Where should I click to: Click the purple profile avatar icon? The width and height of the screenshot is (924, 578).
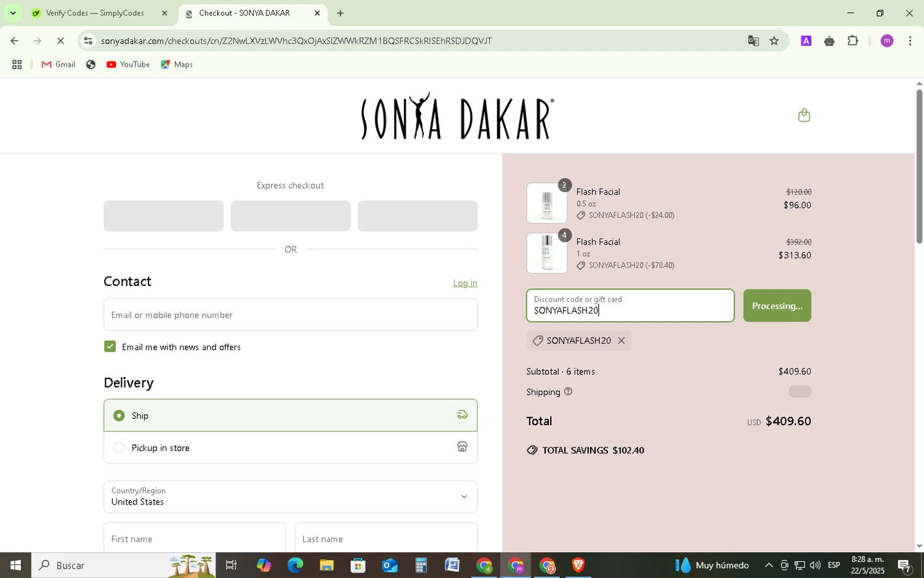(886, 41)
